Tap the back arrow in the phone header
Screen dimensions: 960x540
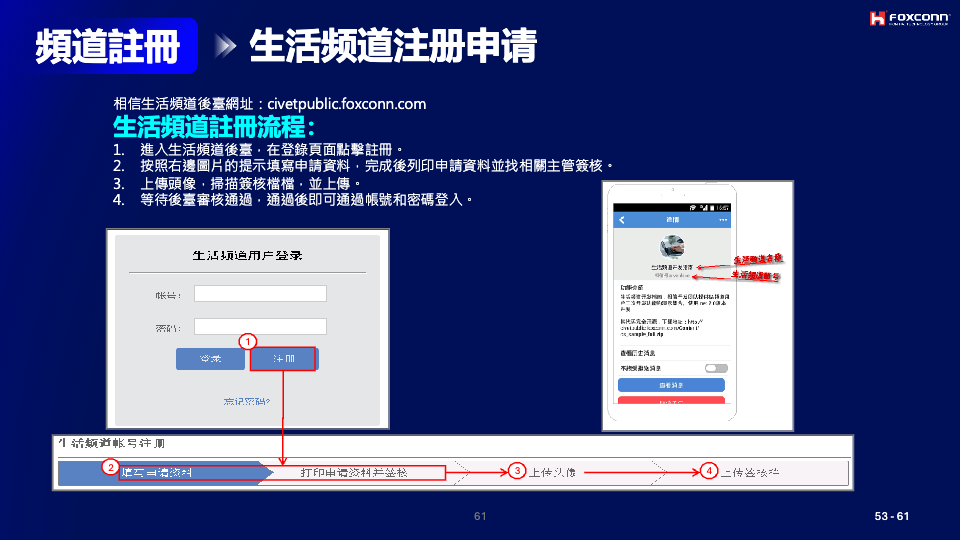(x=621, y=220)
